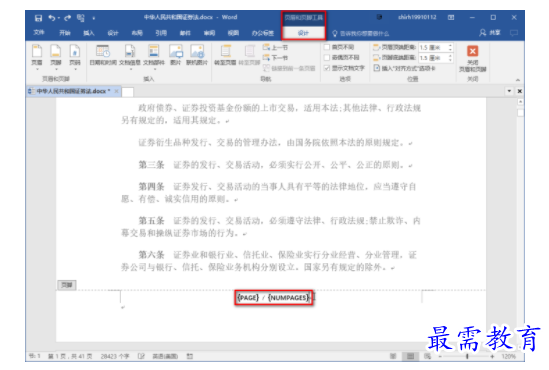Switch to the 布局 (Layout) tab
Image resolution: width=549 pixels, height=370 pixels.
pos(137,33)
